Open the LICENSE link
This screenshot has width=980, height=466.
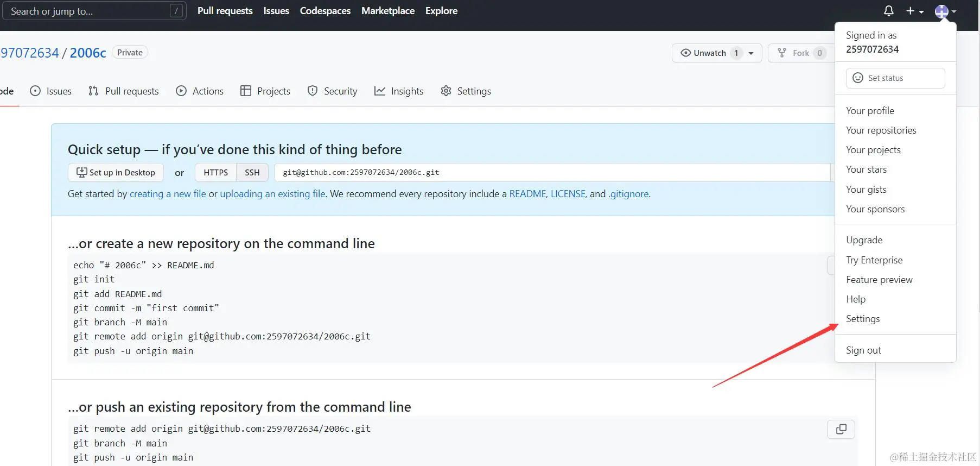coord(568,194)
